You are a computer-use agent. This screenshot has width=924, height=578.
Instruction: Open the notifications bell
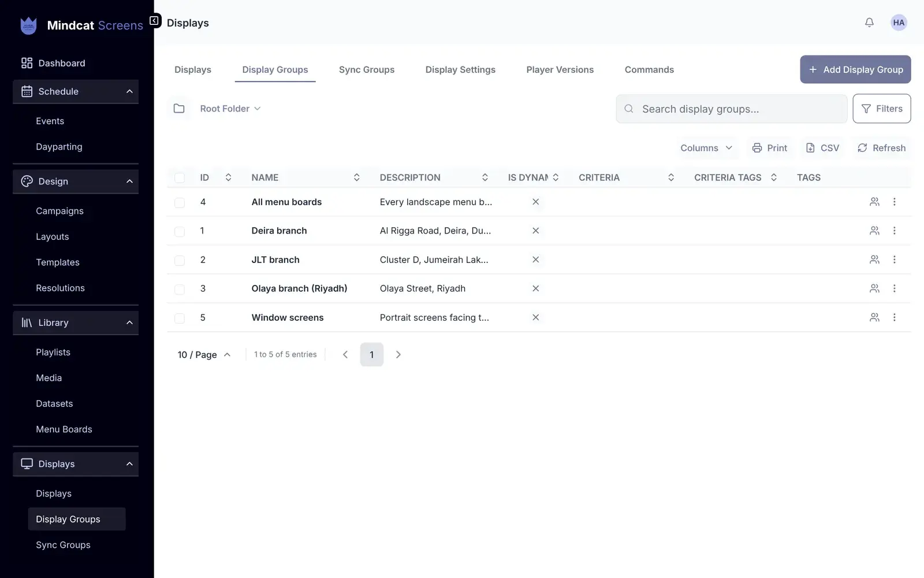(869, 23)
